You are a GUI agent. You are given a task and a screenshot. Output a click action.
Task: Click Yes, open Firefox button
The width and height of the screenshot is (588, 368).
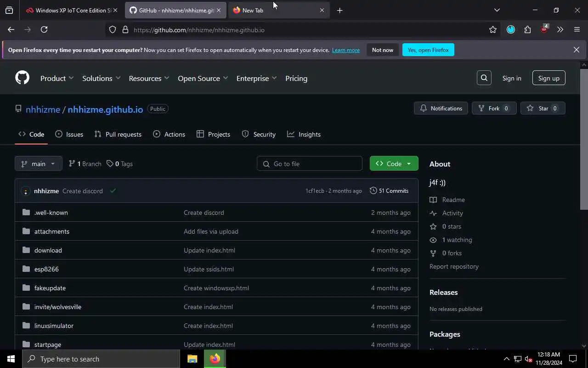(x=428, y=50)
